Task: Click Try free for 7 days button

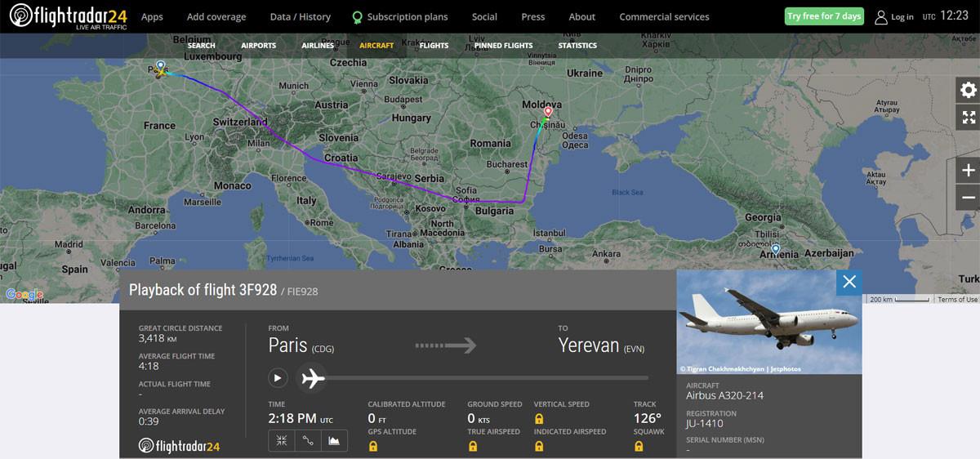Action: [823, 16]
